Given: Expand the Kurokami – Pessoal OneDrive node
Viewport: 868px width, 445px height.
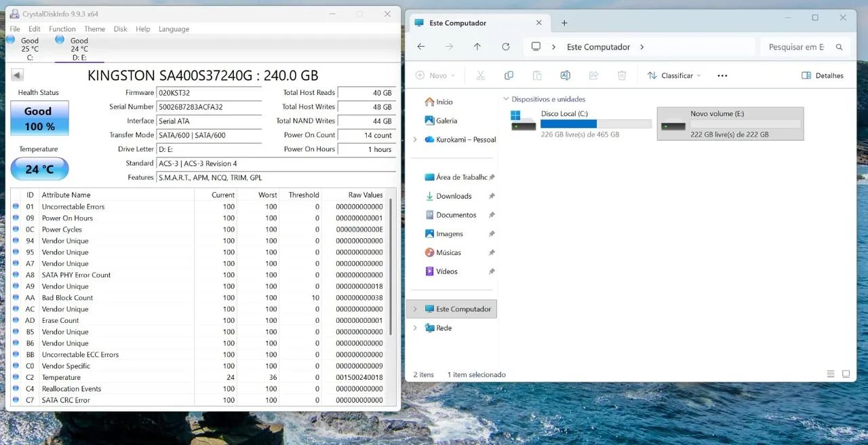Looking at the screenshot, I should click(x=415, y=140).
